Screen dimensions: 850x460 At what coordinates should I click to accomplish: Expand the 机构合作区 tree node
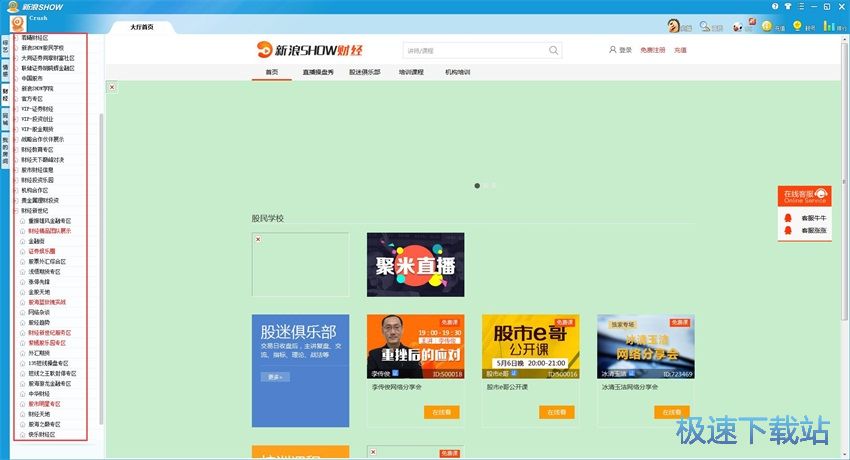17,191
